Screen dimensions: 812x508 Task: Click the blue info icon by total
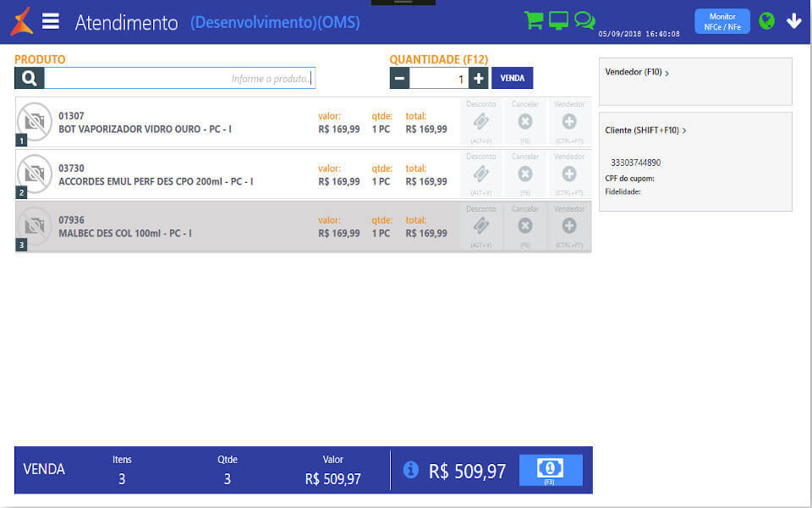pyautogui.click(x=411, y=470)
